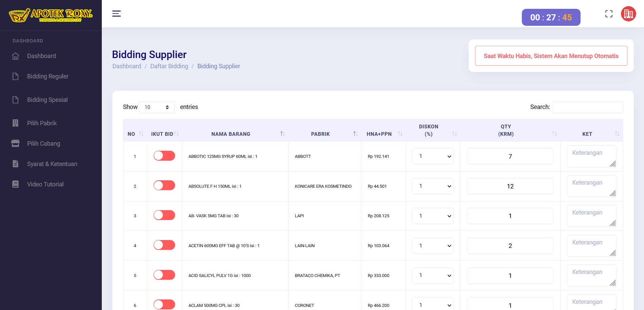
Task: Select the KONICARE ERA KOSMETINDO cell
Action: [324, 186]
